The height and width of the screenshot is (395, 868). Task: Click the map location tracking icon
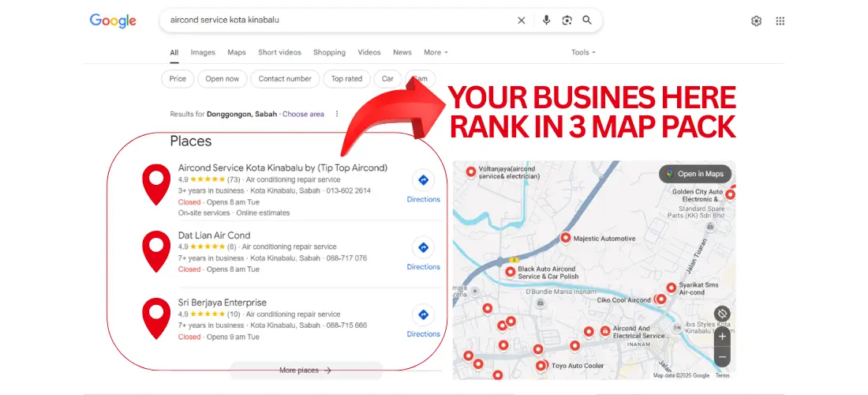[722, 314]
